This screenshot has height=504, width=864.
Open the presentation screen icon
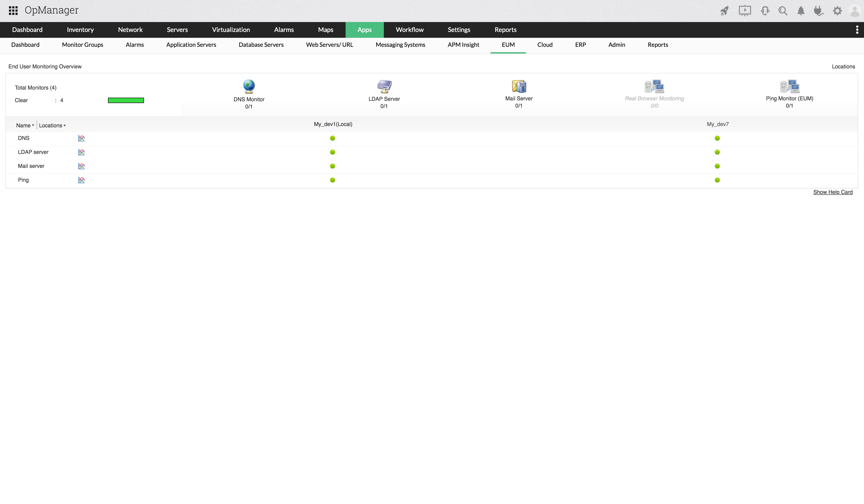(x=745, y=11)
